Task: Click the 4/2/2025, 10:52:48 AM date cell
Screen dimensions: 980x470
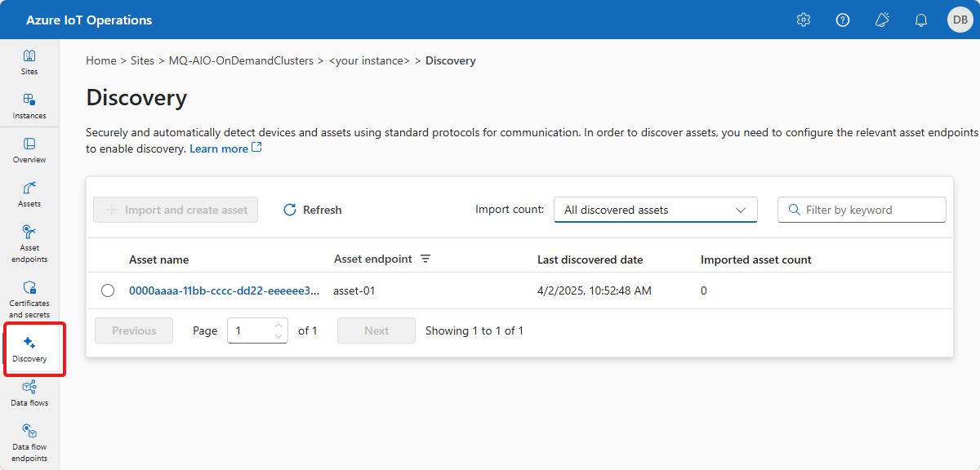Action: pos(595,290)
